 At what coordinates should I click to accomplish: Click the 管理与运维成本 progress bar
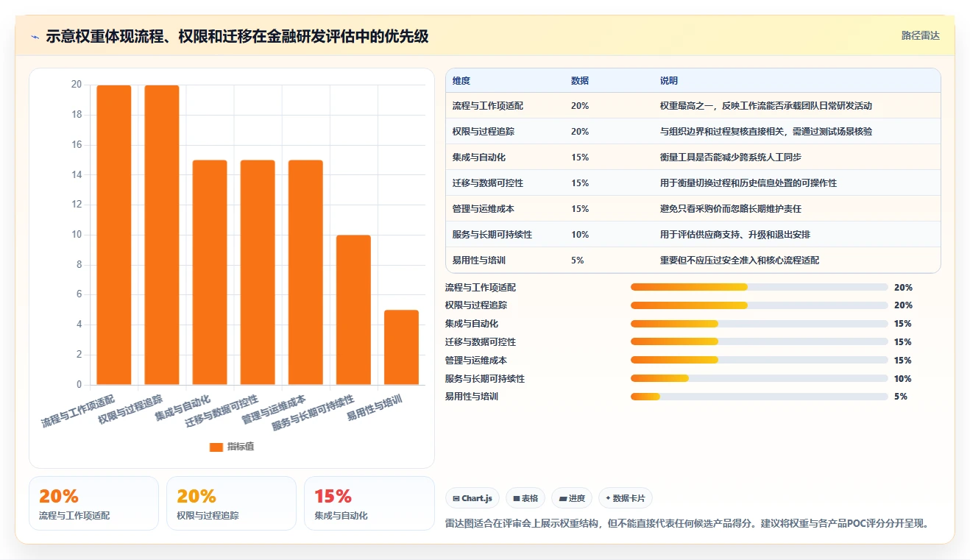(760, 360)
